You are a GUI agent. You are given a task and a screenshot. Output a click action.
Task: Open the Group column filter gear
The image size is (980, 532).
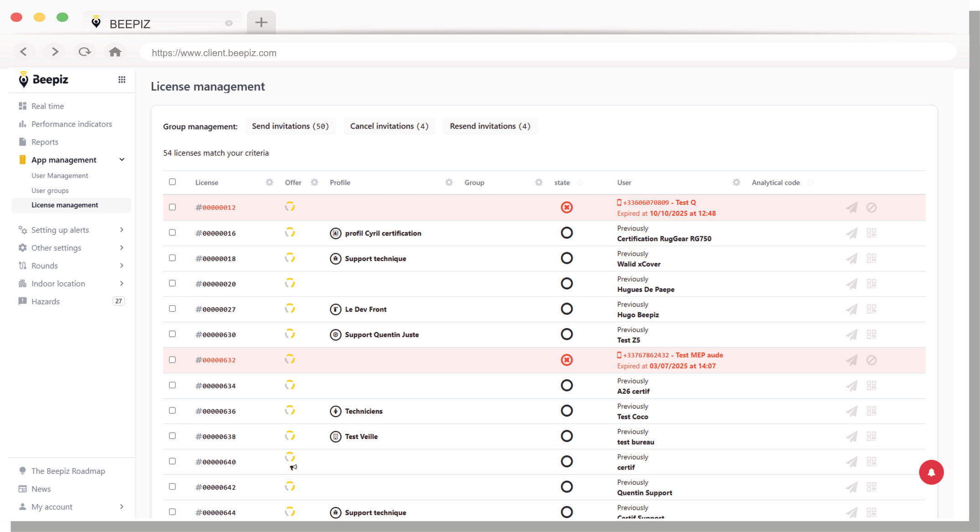click(539, 182)
